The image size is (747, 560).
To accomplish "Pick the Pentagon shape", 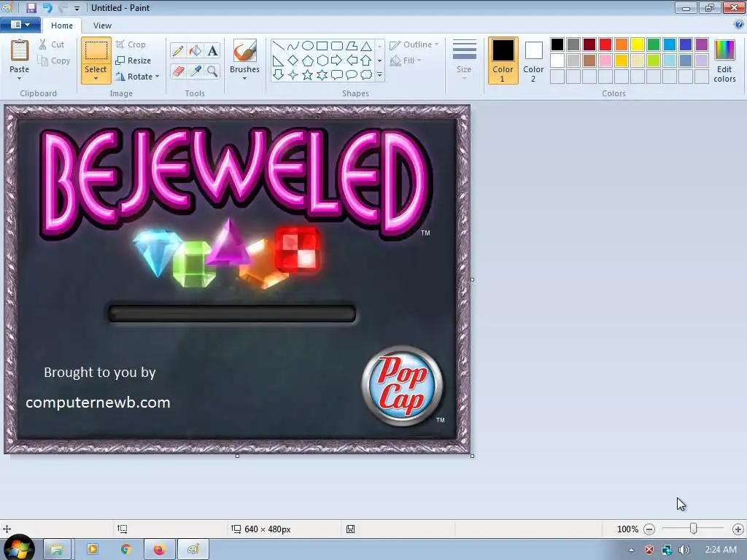I will point(308,61).
